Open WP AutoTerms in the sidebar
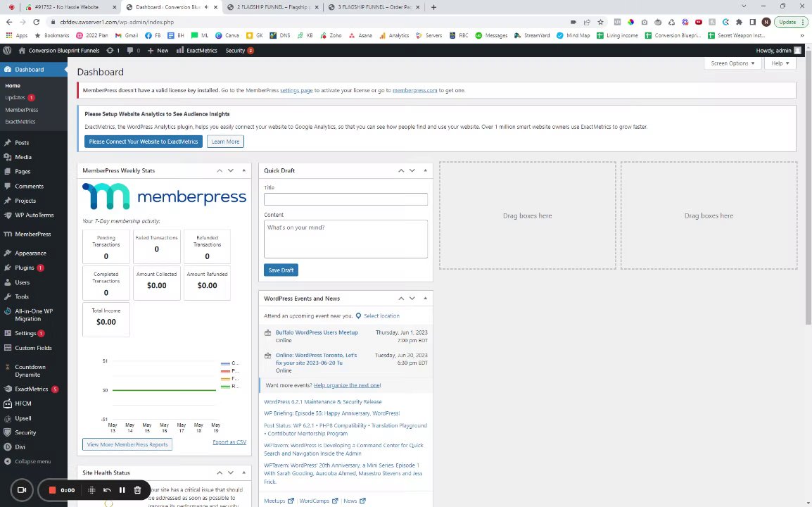812x507 pixels. (34, 215)
